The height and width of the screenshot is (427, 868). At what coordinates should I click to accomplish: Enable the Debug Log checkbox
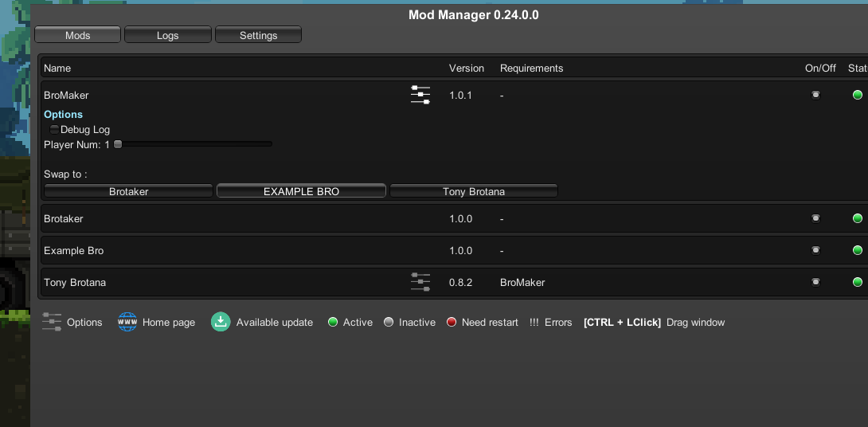tap(54, 130)
